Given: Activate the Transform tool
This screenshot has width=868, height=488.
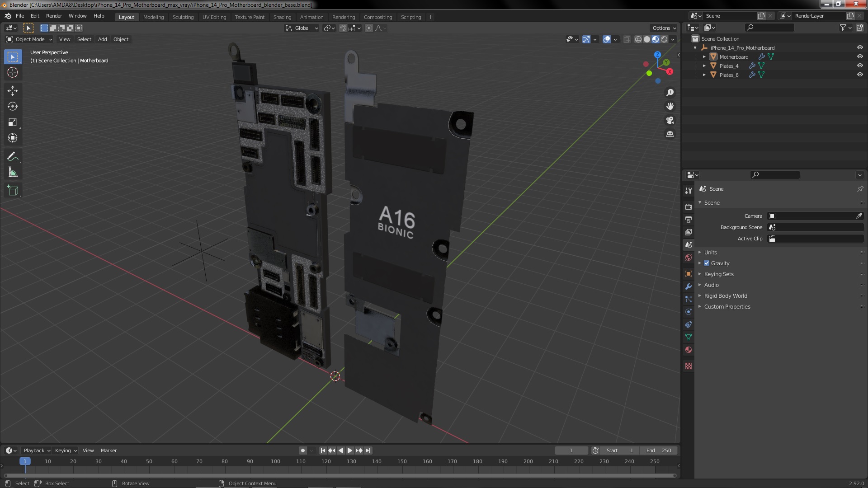Looking at the screenshot, I should 13,138.
